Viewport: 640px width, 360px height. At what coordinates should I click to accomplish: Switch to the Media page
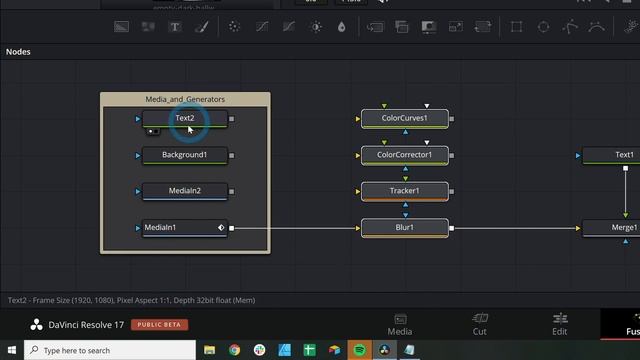pyautogui.click(x=400, y=324)
